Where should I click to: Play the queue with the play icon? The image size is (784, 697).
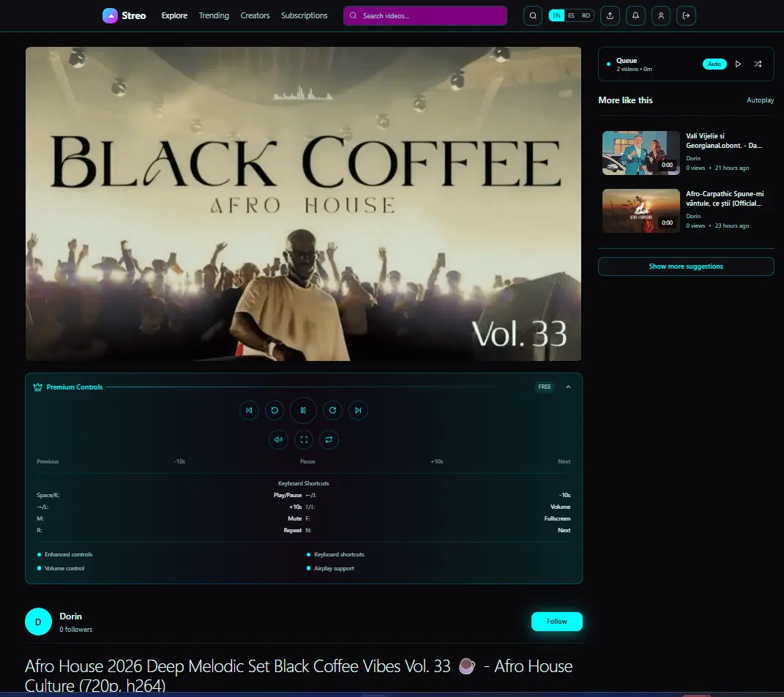[738, 64]
